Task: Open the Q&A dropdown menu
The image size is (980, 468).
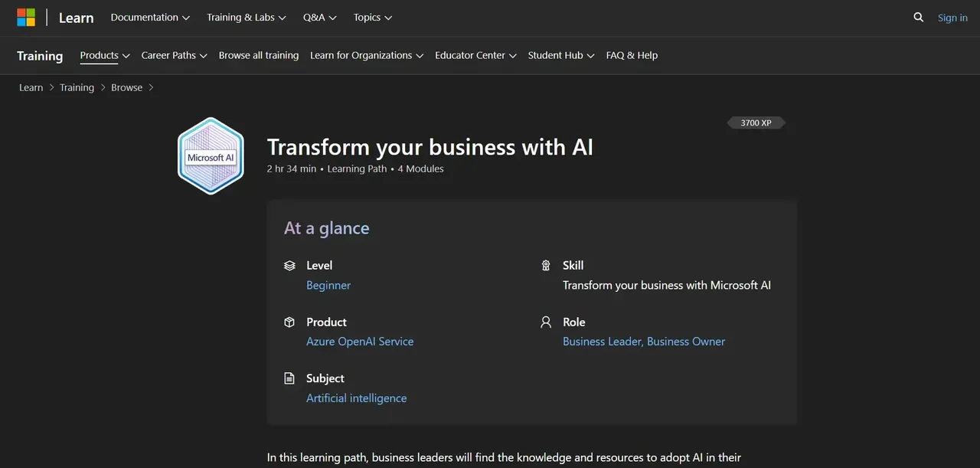Action: point(320,18)
